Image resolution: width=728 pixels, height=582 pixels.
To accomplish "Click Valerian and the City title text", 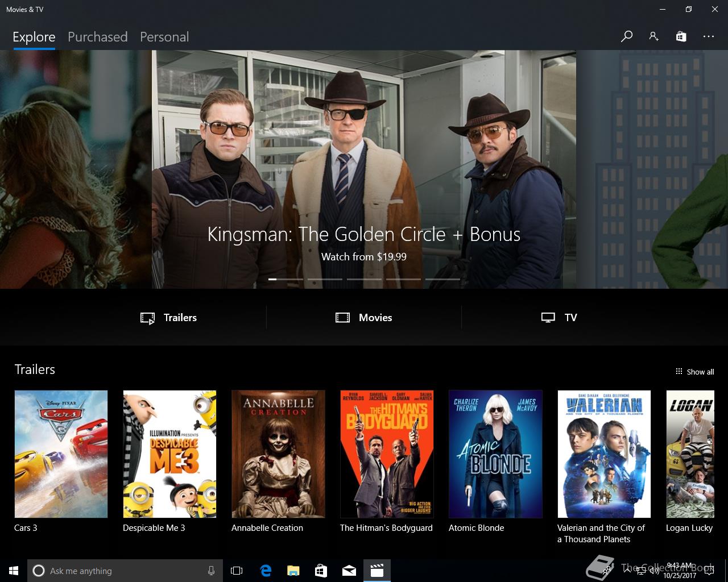I will click(601, 534).
